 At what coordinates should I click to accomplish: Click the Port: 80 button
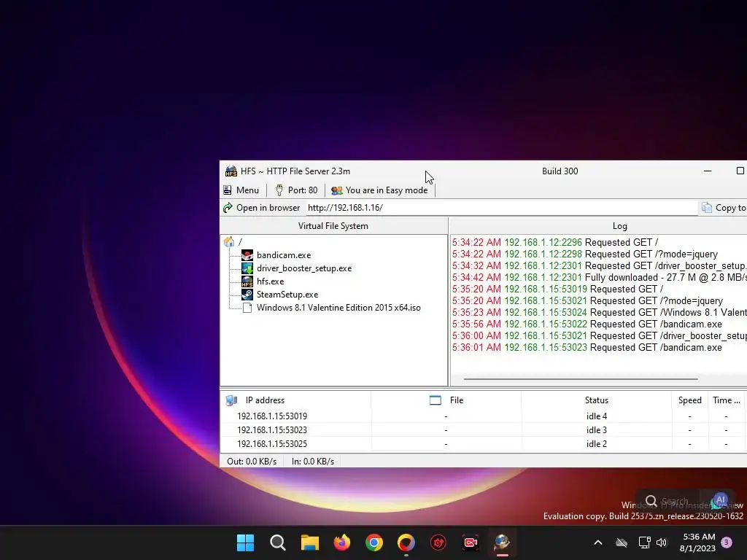[x=296, y=190]
